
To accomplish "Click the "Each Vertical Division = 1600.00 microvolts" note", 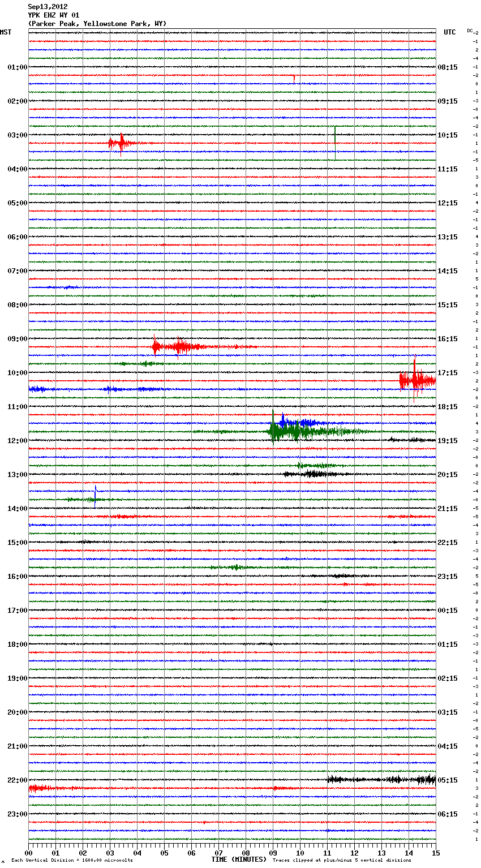I will 72,861.
